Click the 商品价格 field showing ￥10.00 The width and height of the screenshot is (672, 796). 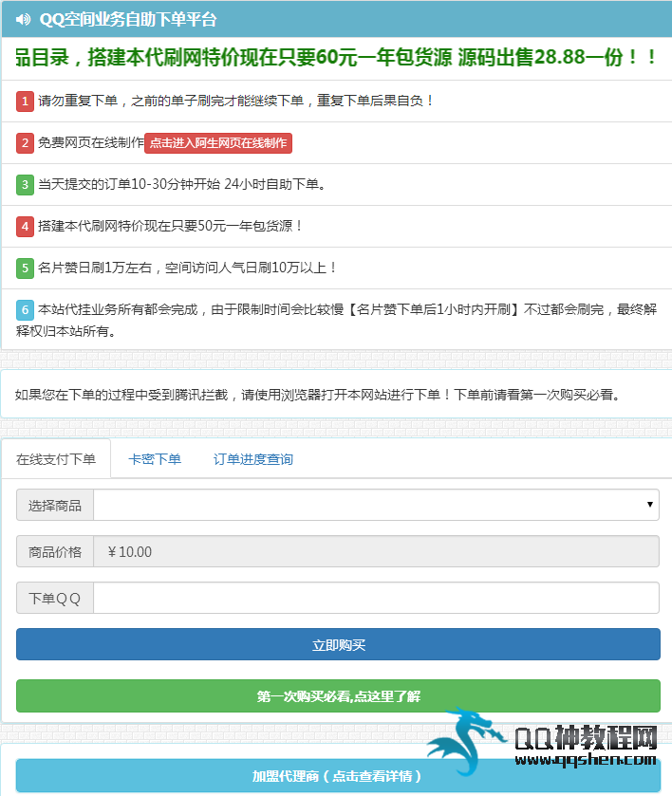(x=377, y=551)
